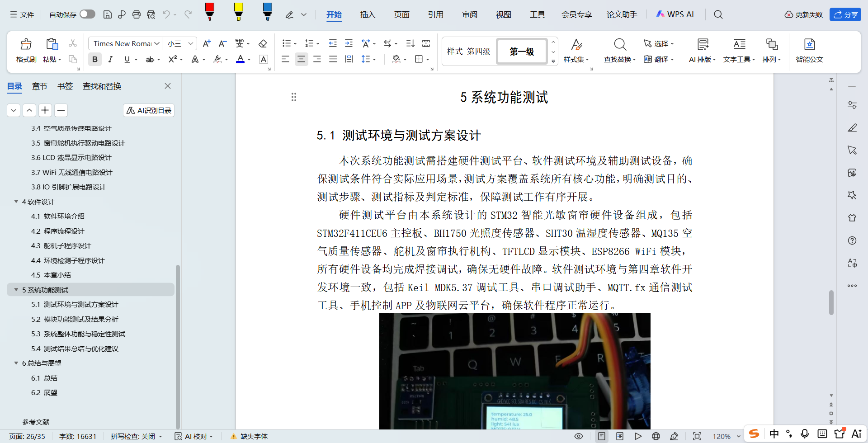
Task: Click the Print icon in quick access bar
Action: coord(137,14)
